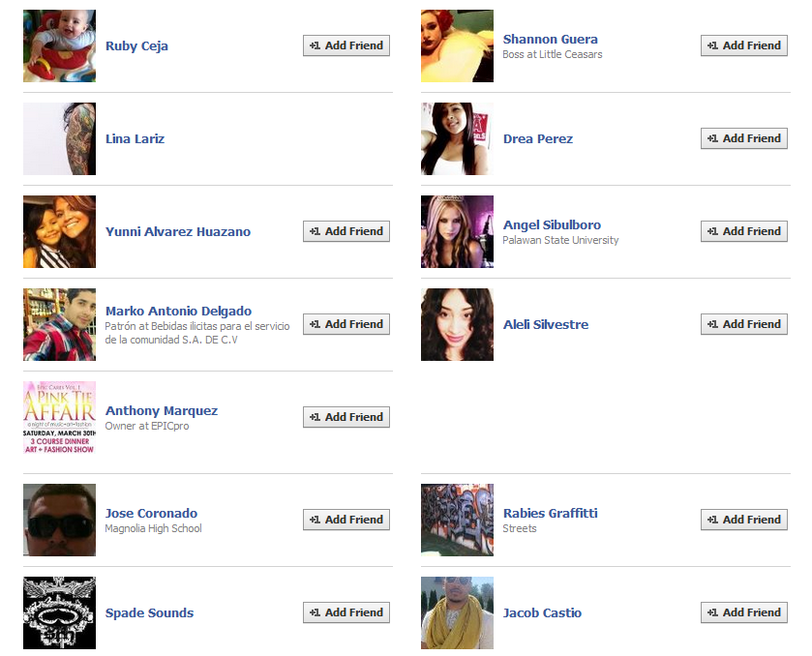Add Jacob Castio as a friend
Viewport: 812px width, 656px height.
(743, 612)
